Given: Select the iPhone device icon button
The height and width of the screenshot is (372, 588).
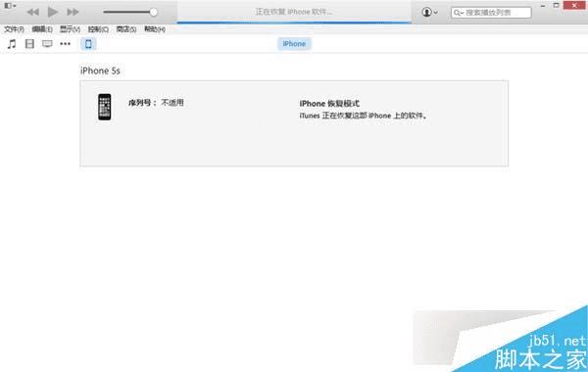Looking at the screenshot, I should (x=88, y=44).
